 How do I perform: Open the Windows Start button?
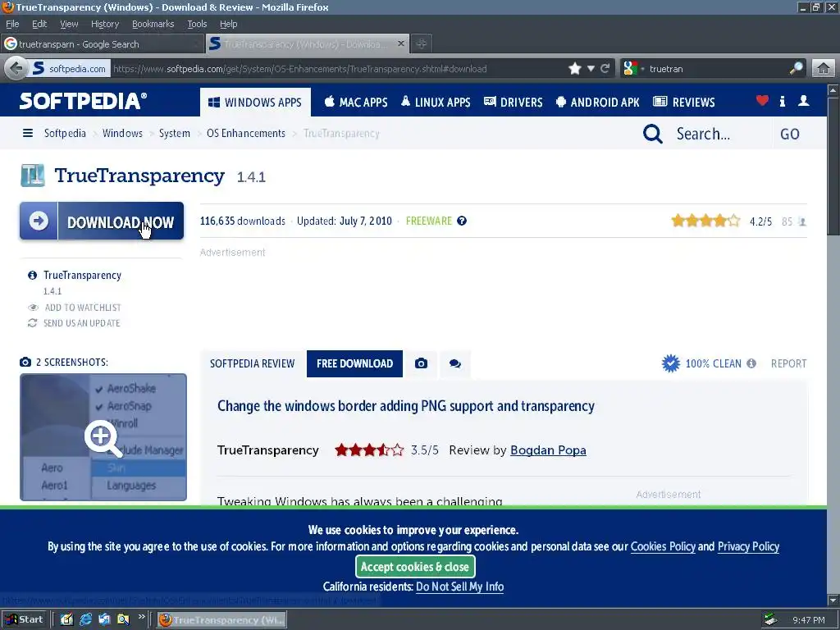click(25, 620)
